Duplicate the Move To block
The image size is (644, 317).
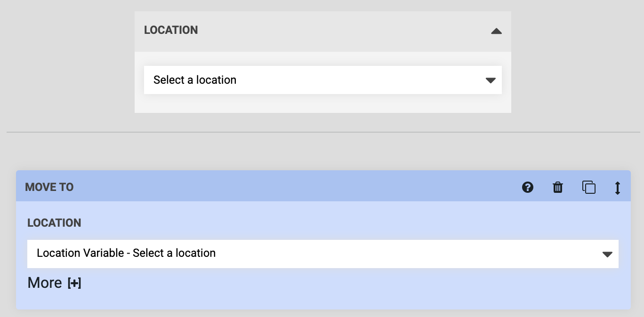click(589, 187)
